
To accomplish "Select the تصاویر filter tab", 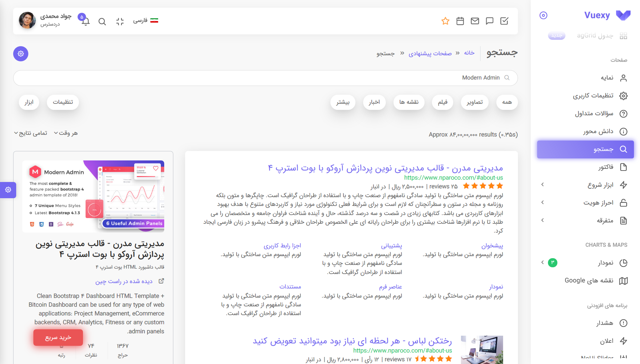I will (x=475, y=102).
